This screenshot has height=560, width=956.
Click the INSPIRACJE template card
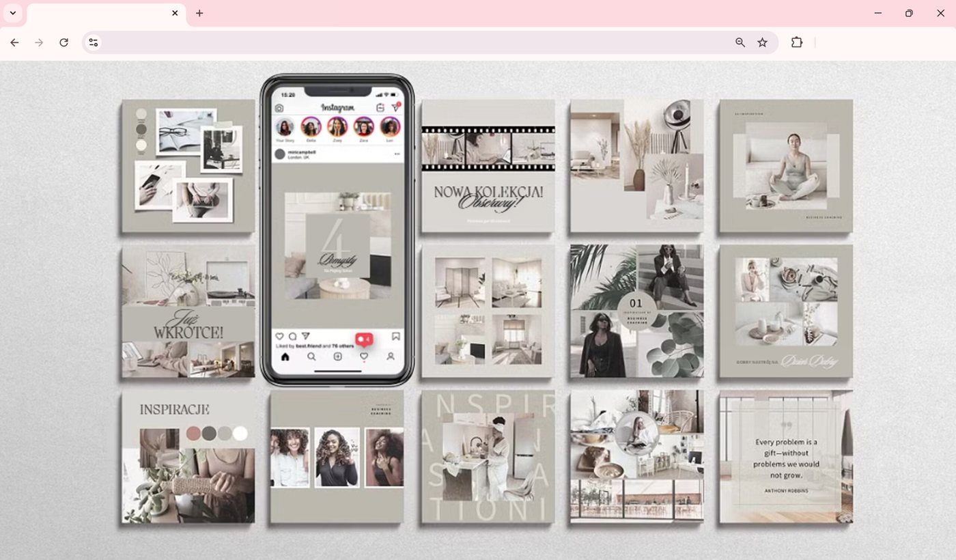[188, 457]
